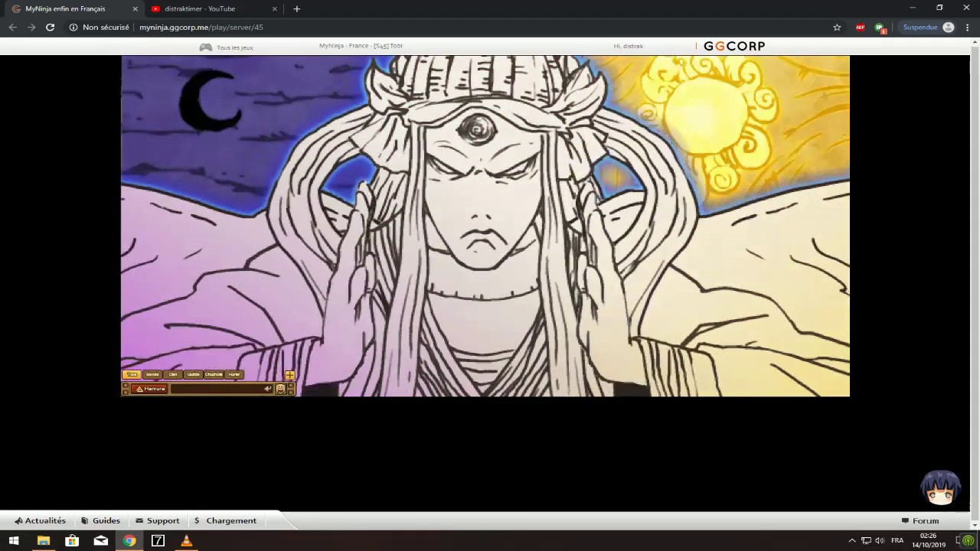Open green extension with badge
The image size is (980, 551).
coord(880,28)
